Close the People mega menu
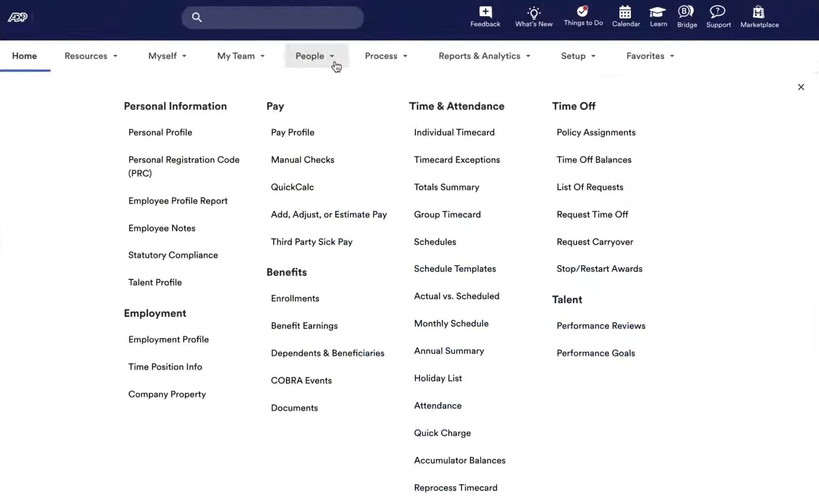This screenshot has height=504, width=819. click(801, 87)
